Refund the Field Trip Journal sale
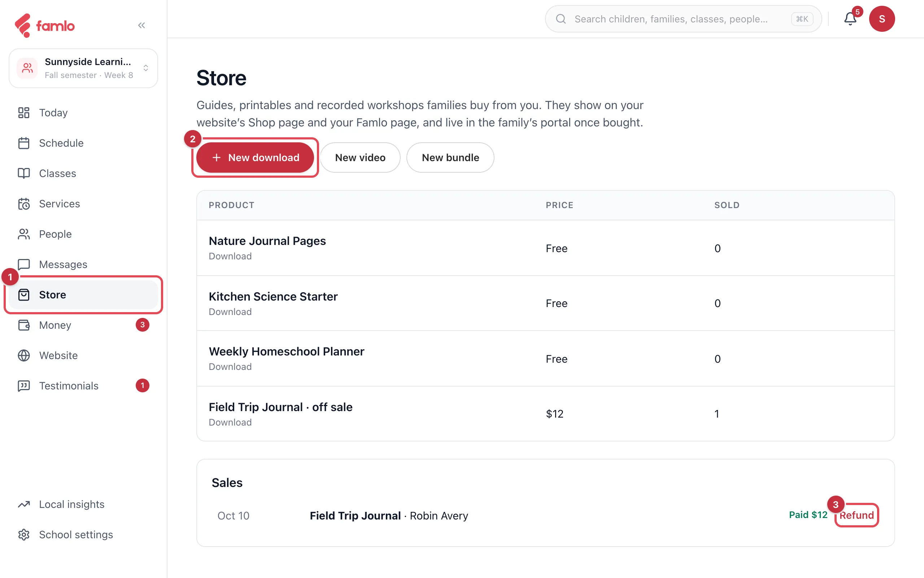The image size is (924, 578). [x=857, y=515]
